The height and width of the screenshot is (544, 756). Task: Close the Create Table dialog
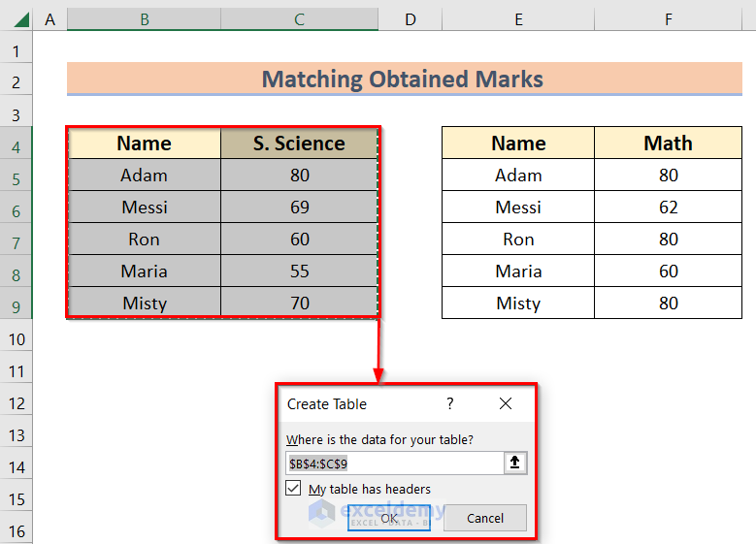pos(506,404)
